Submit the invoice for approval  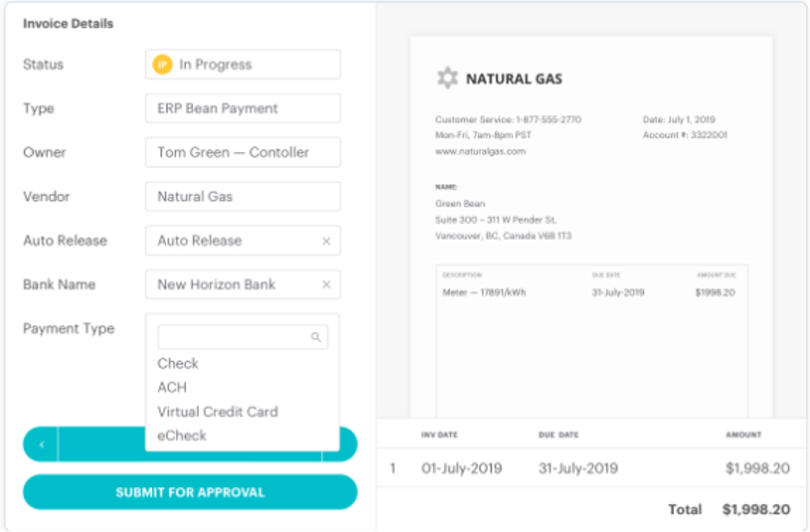[190, 492]
